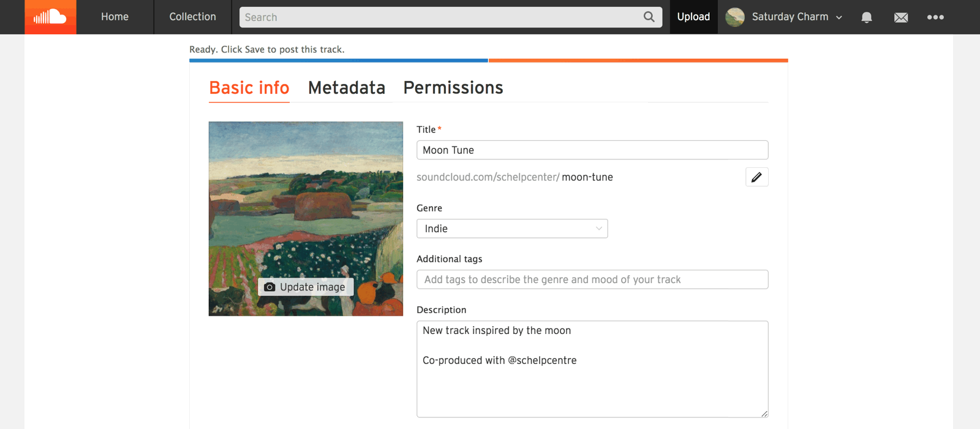
Task: Click the Description text area
Action: pos(592,368)
